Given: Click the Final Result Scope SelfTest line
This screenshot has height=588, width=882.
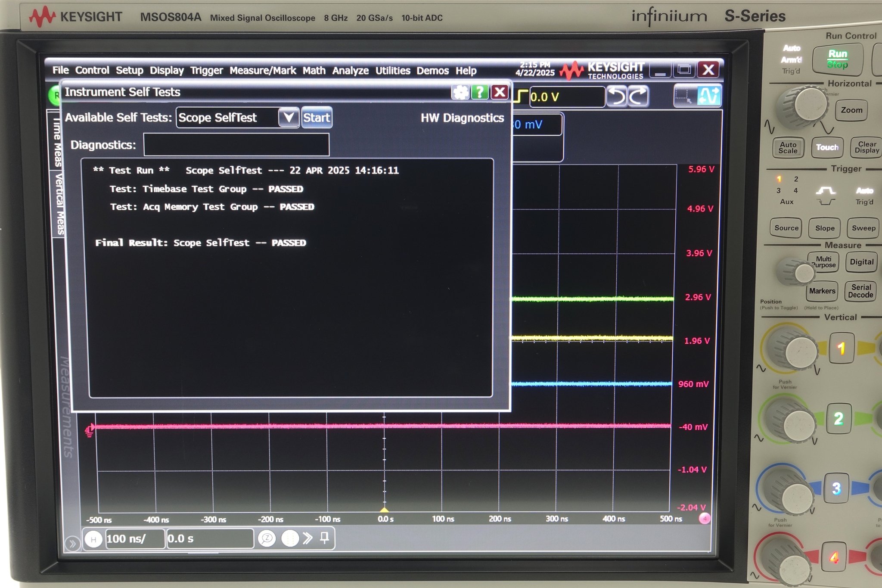Looking at the screenshot, I should [200, 243].
